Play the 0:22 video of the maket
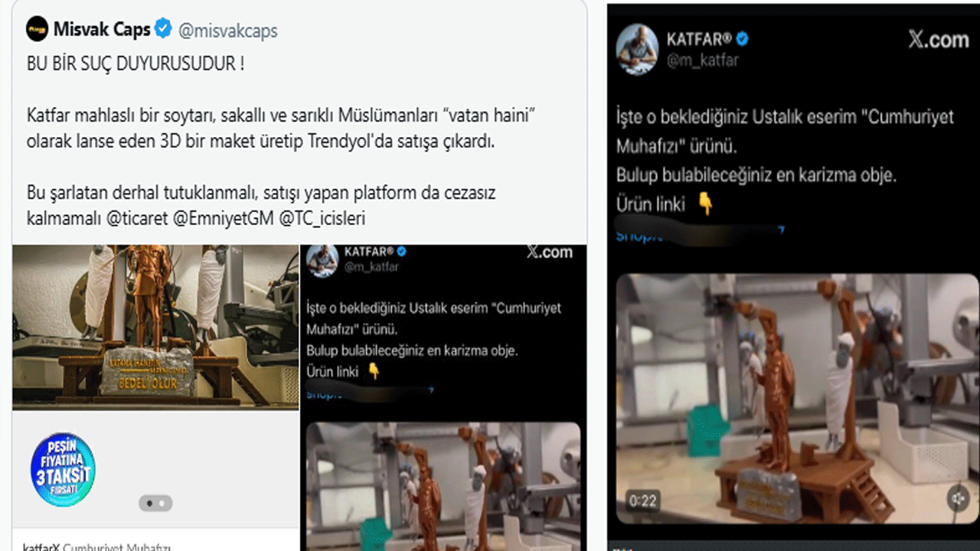 (797, 398)
